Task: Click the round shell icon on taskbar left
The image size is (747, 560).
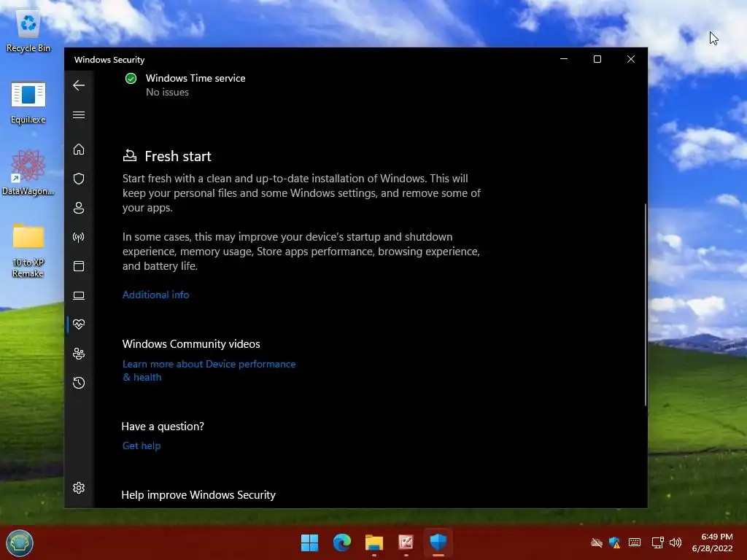Action: tap(20, 542)
